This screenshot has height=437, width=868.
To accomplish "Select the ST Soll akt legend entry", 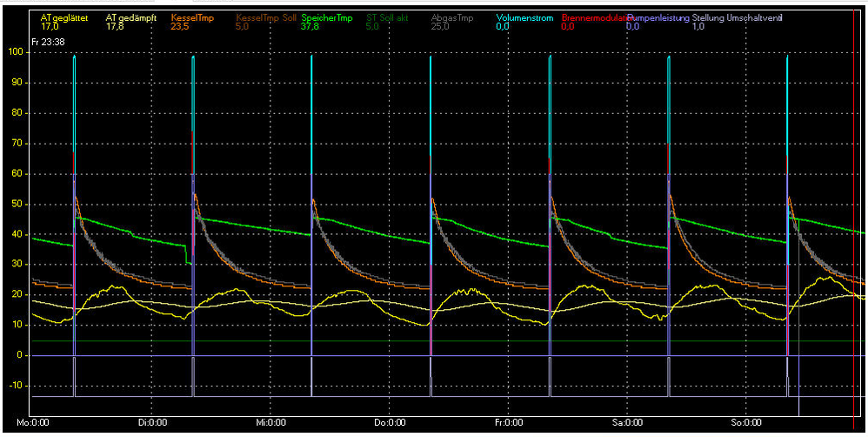I will [386, 17].
